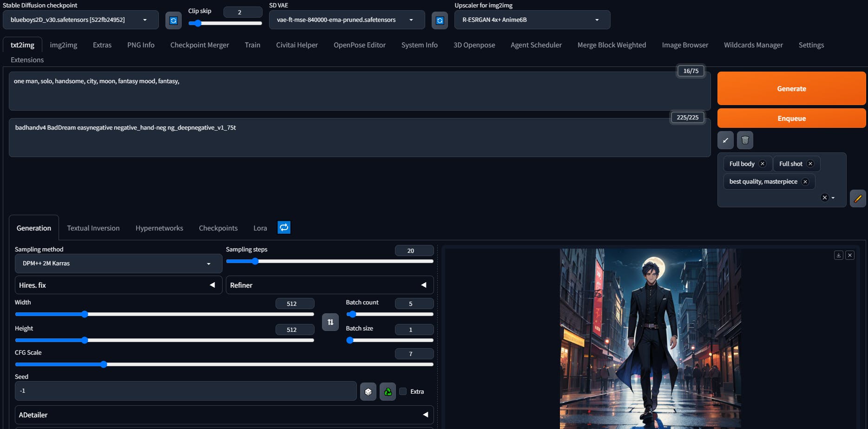Click the CFG Scale slider handle
The height and width of the screenshot is (429, 868).
coord(104,364)
